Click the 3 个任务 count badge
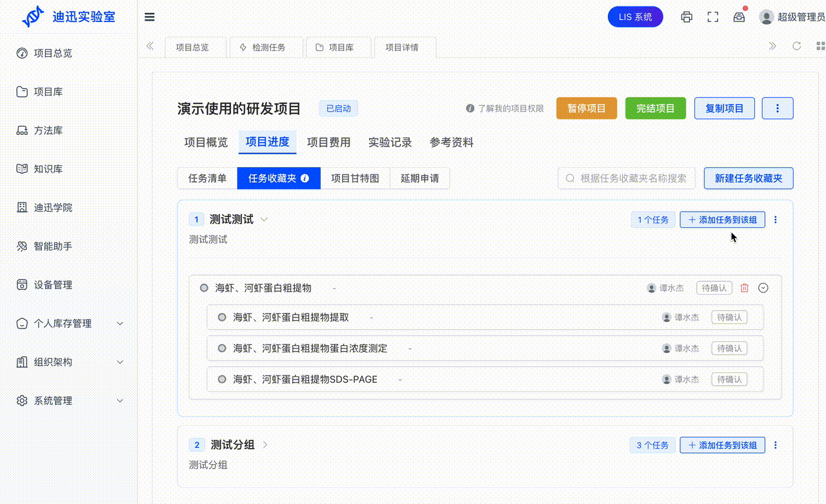Image resolution: width=826 pixels, height=504 pixels. point(652,445)
